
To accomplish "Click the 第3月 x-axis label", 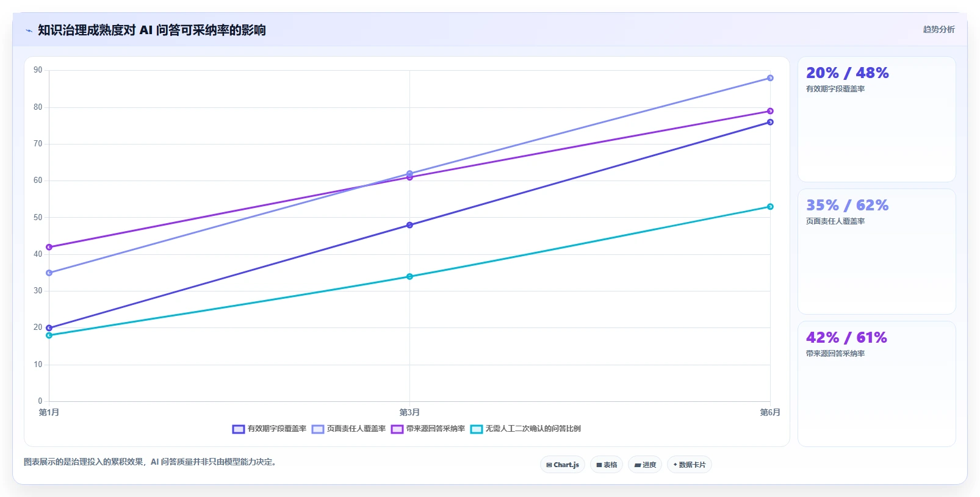I will 409,413.
